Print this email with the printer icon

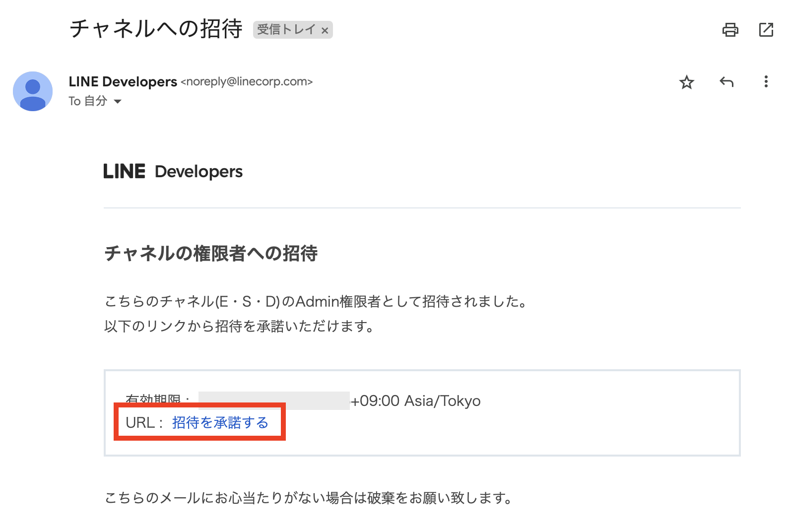730,30
